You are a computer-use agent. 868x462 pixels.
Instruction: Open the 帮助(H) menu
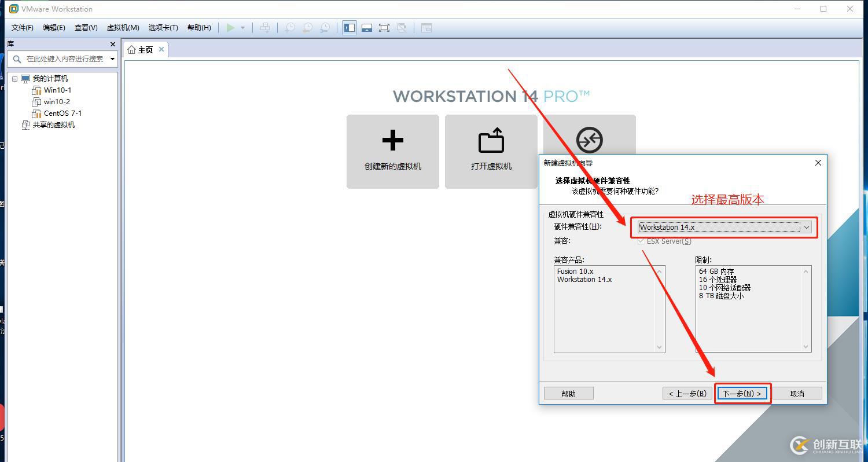pos(199,28)
